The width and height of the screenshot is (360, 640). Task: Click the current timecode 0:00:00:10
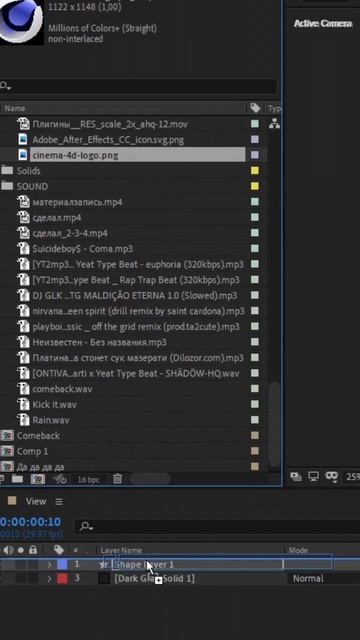coord(30,522)
